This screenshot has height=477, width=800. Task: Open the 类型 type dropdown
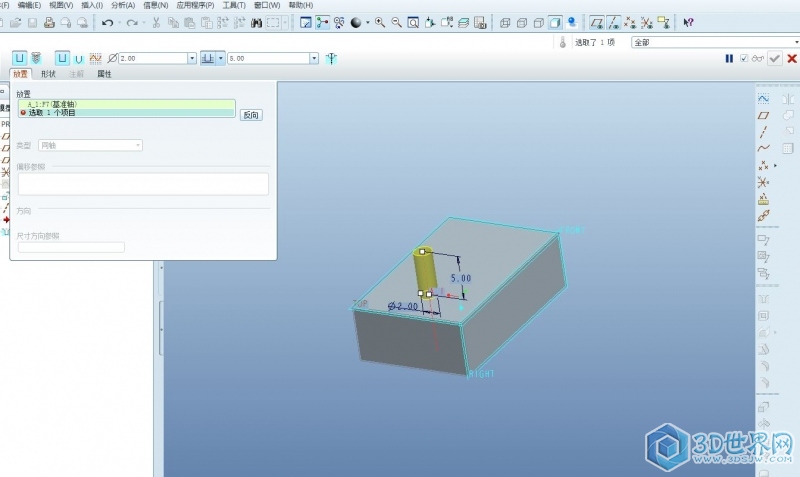pos(90,145)
